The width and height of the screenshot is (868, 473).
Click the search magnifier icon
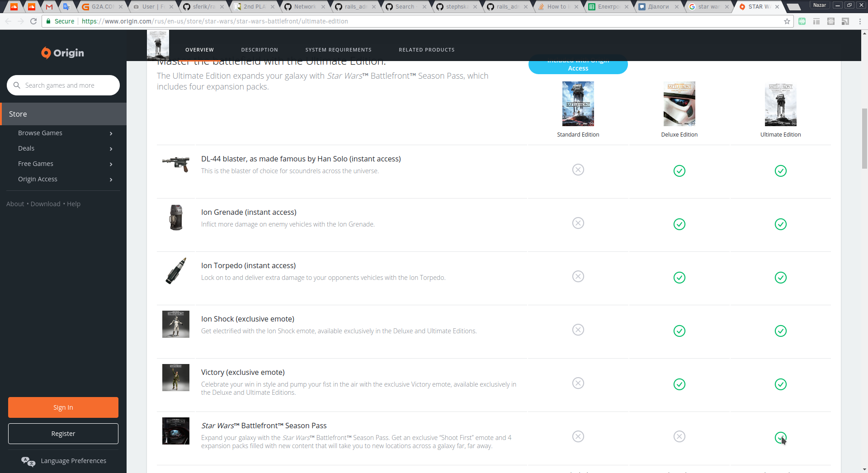tap(17, 85)
